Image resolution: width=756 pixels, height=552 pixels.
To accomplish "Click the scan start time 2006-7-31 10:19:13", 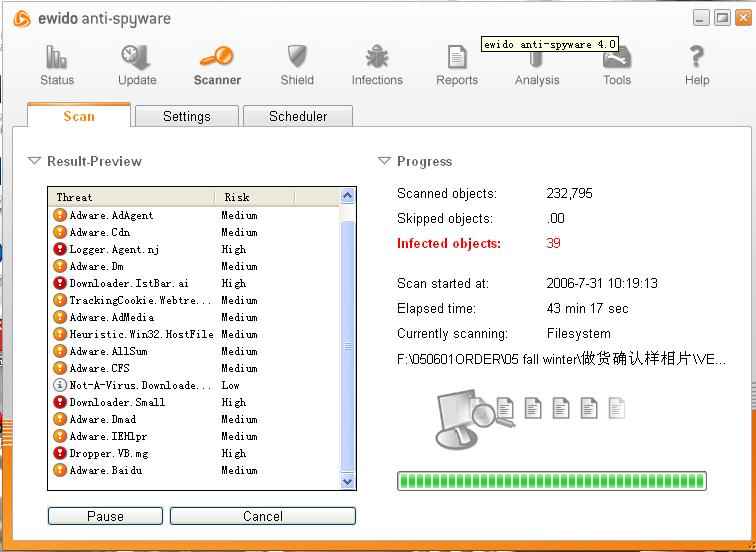I will [x=602, y=283].
